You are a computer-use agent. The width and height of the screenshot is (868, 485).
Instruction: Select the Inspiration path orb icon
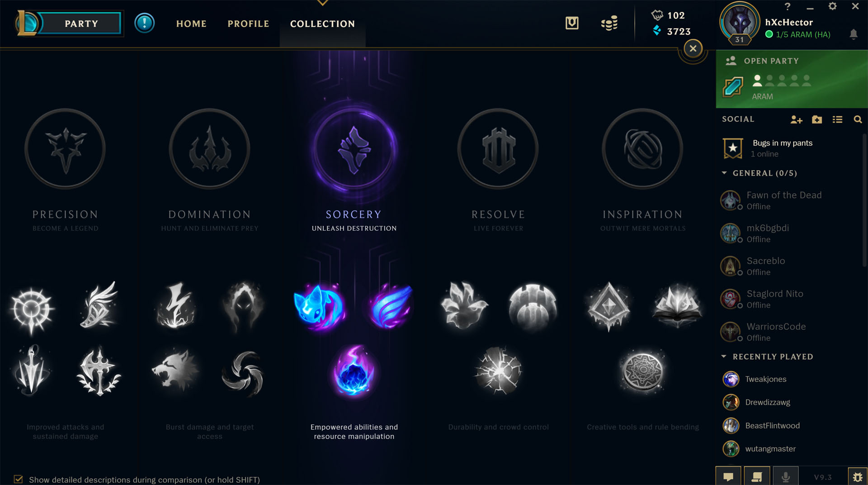[642, 149]
